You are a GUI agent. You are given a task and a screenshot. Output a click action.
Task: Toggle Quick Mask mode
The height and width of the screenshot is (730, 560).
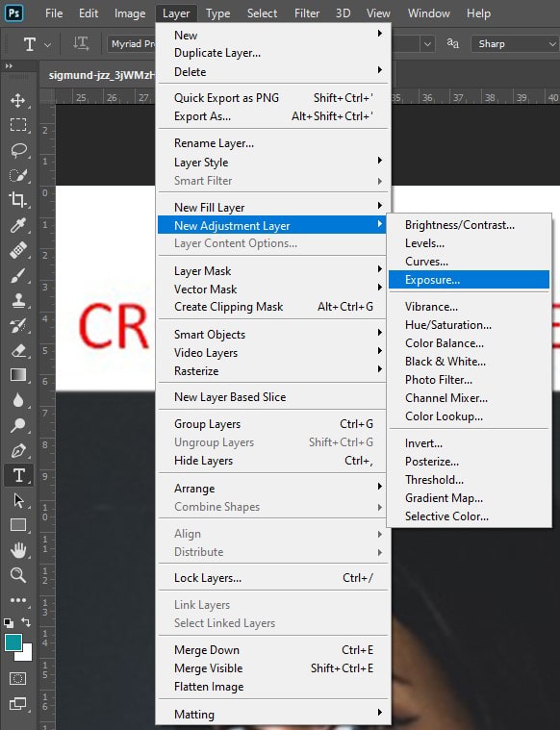click(x=18, y=678)
